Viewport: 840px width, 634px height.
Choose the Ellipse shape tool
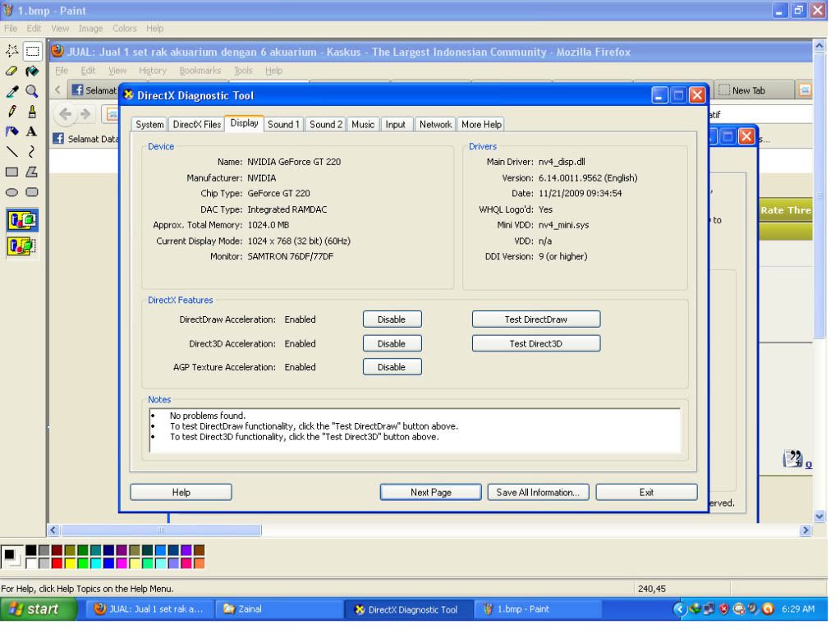click(11, 192)
